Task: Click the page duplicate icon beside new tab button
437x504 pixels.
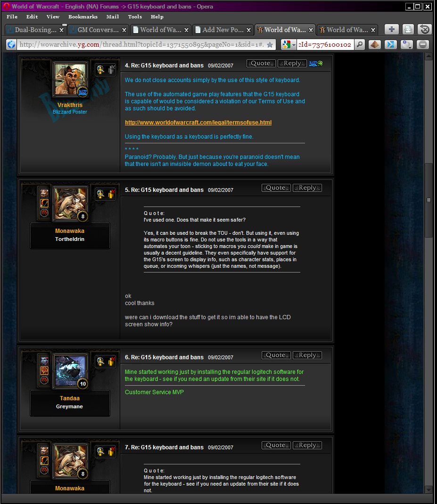Action: click(408, 30)
